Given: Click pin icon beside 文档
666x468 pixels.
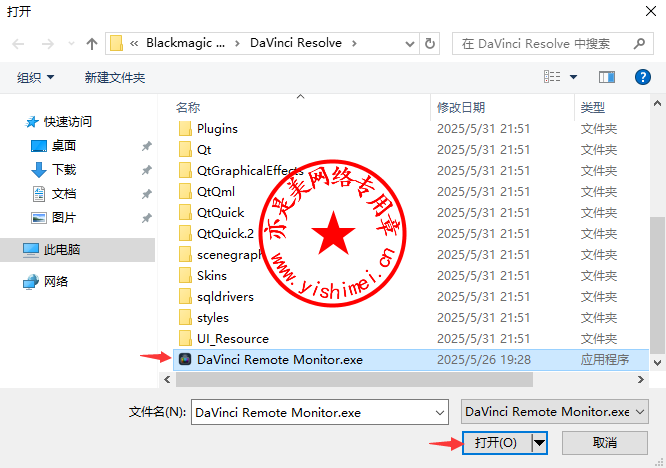Looking at the screenshot, I should 147,194.
